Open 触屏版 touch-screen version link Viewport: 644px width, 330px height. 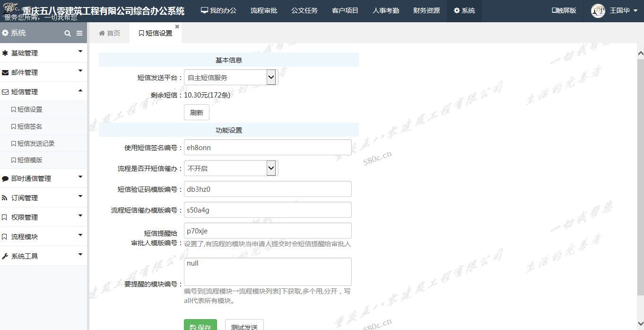[x=564, y=10]
